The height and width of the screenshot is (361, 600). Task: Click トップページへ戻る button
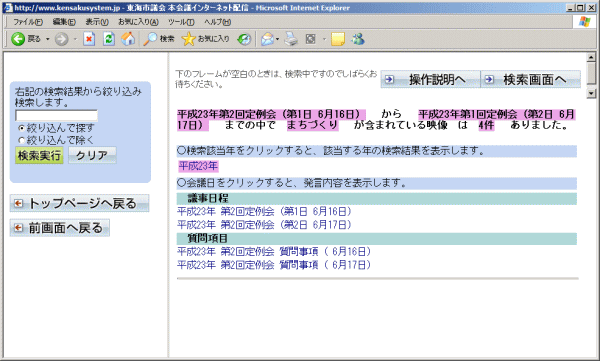[80, 203]
